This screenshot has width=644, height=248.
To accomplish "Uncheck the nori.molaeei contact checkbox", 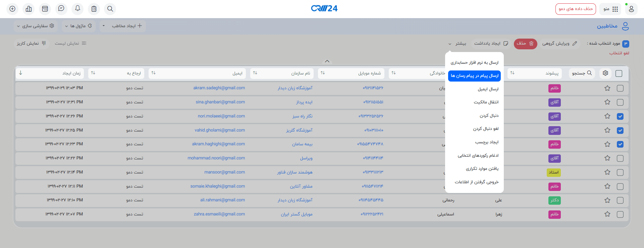I will 620,116.
